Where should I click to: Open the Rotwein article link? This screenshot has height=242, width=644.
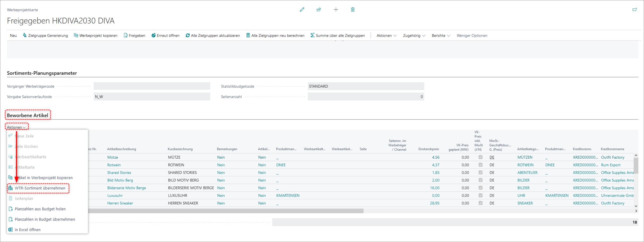(114, 165)
